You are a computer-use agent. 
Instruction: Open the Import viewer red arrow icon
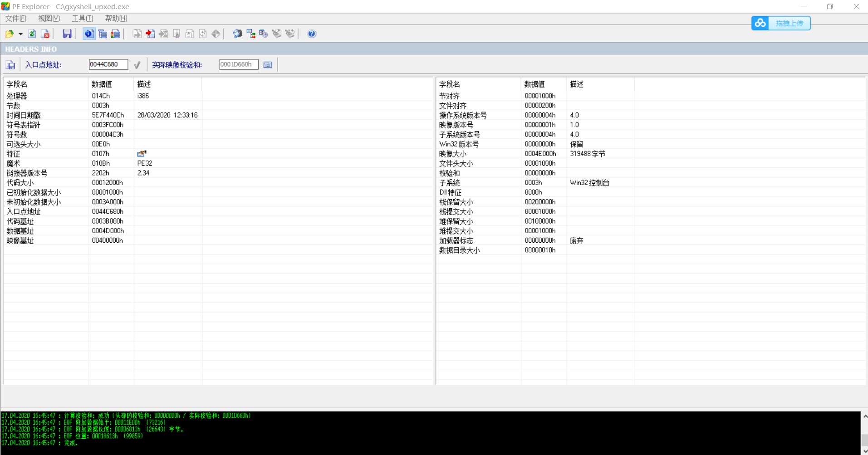pyautogui.click(x=150, y=34)
